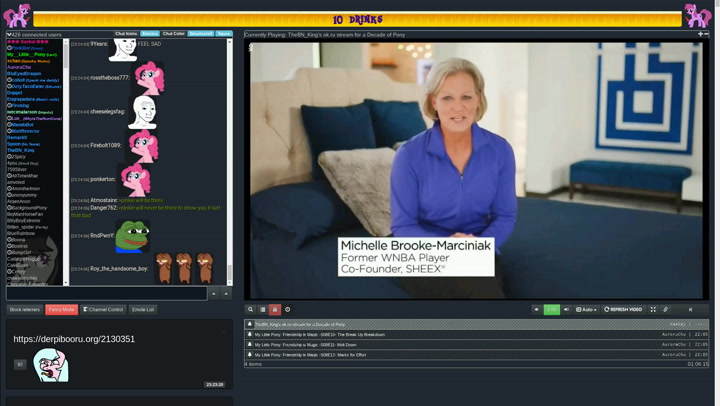Screen dimensions: 720x406
Task: Click the chat window vertical scrollbar
Action: (x=230, y=160)
